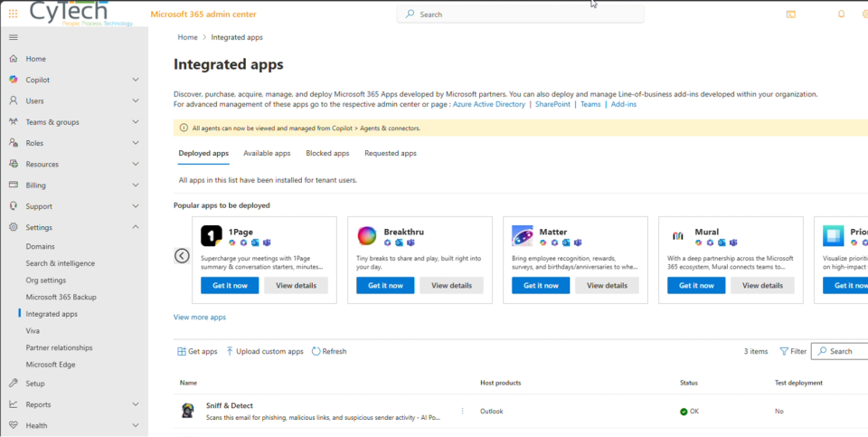The width and height of the screenshot is (868, 437).
Task: Collapse the Settings menu chevron
Action: point(136,227)
